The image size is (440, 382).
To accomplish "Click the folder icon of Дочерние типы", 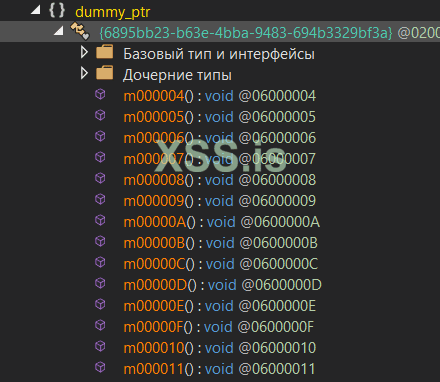I will [105, 73].
